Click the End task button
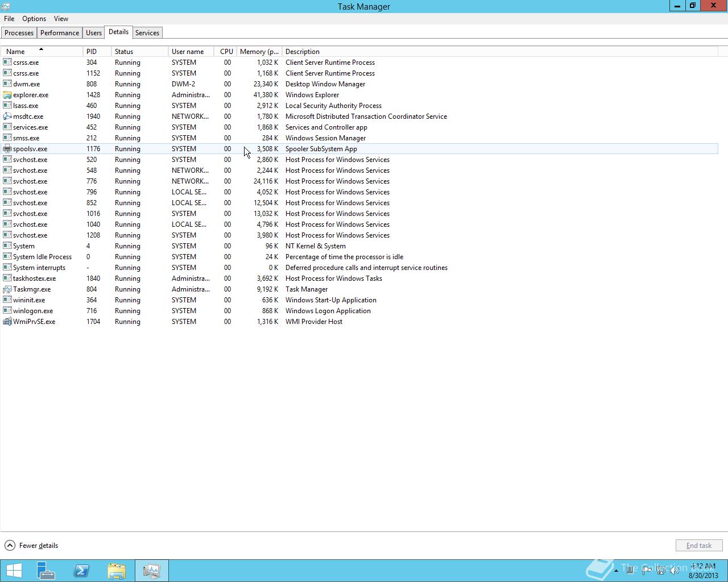The width and height of the screenshot is (728, 582). coord(699,546)
